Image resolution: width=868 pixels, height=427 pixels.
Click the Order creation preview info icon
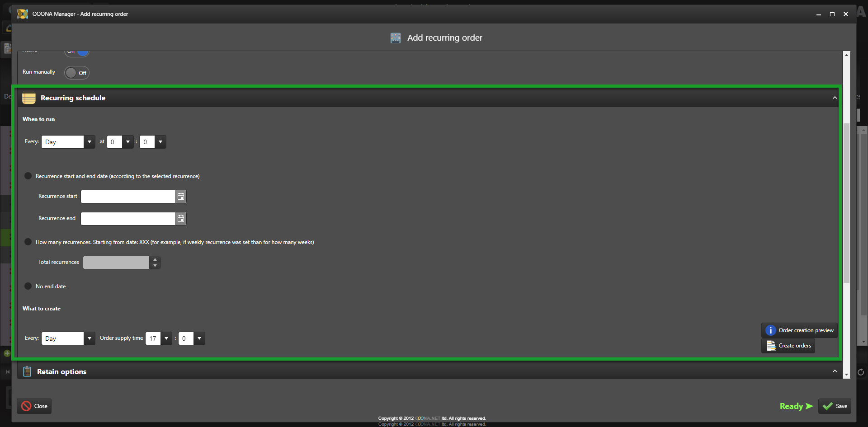(770, 330)
